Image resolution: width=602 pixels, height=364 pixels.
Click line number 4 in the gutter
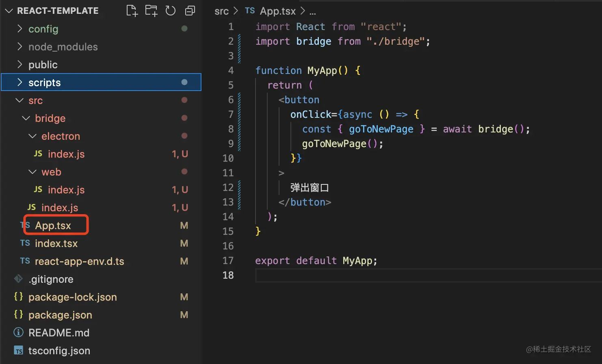pyautogui.click(x=231, y=70)
